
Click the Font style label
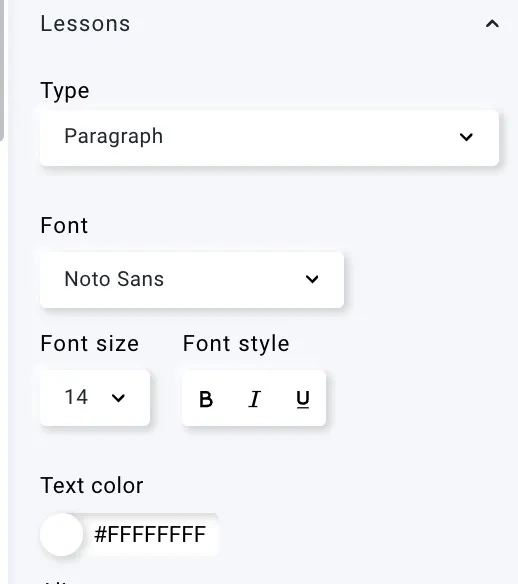click(x=236, y=343)
